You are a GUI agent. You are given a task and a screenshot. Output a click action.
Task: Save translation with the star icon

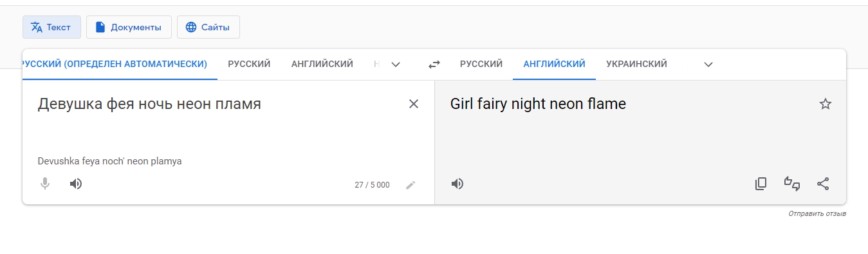point(826,104)
